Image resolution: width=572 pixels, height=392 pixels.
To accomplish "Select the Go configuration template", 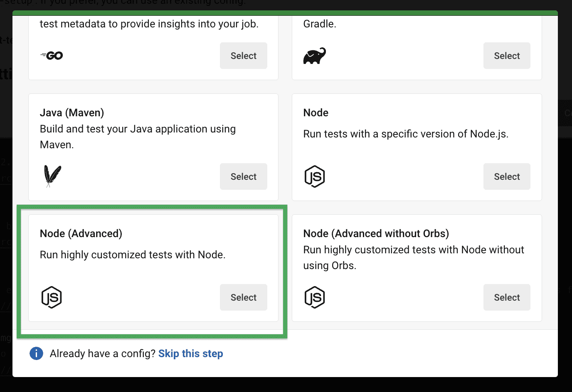I will click(244, 56).
